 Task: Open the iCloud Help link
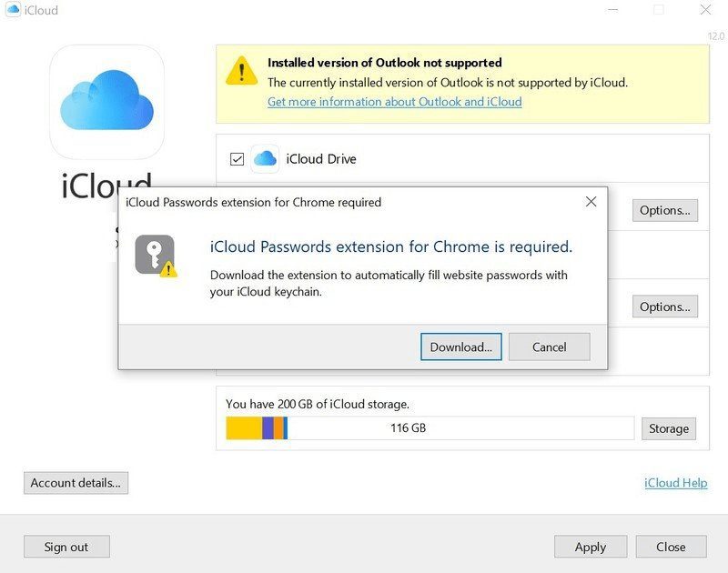(675, 483)
